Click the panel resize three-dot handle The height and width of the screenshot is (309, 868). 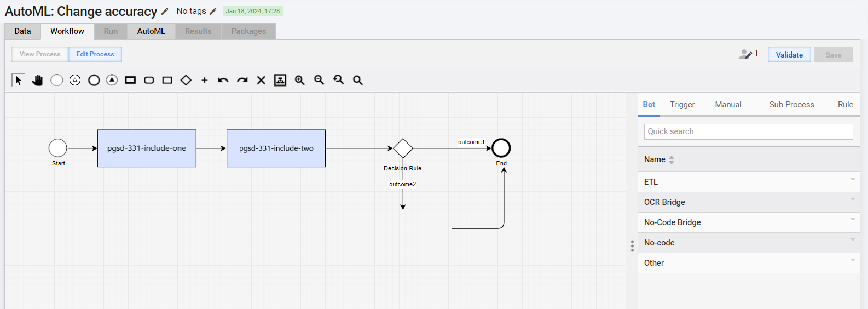[632, 246]
